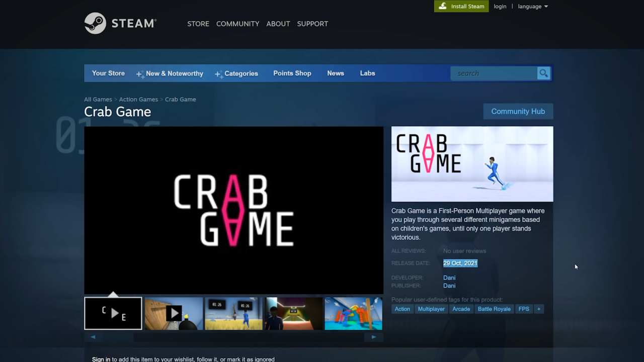Screen dimensions: 644x362
Task: Select the yellow field screenshot thumbnail
Action: tap(233, 314)
